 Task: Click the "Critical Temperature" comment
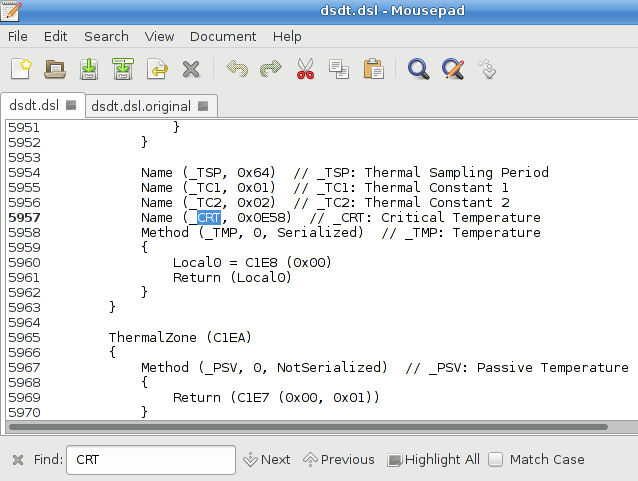click(461, 218)
